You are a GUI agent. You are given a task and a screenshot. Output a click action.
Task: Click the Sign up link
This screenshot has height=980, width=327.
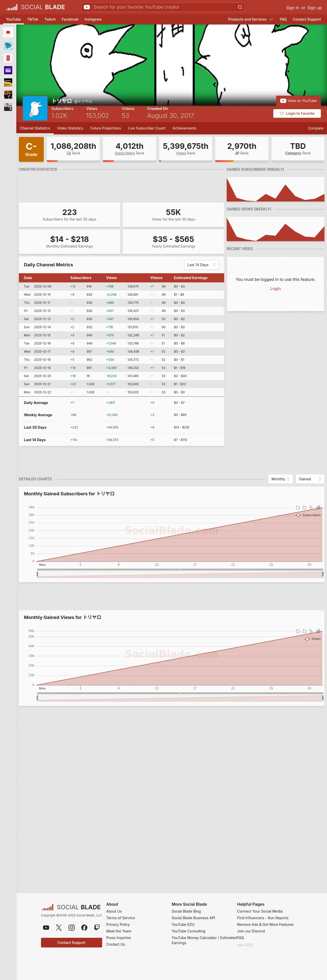[x=315, y=8]
